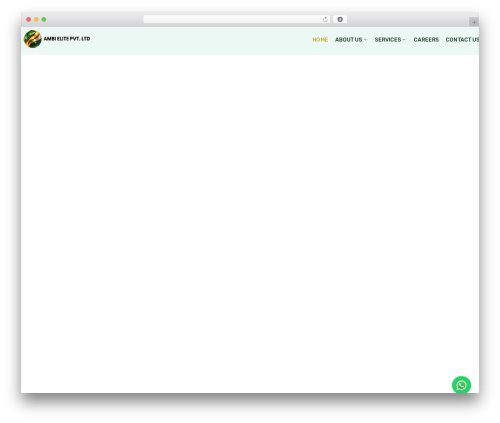Expand the SERVICES dropdown menu
This screenshot has width=500, height=423.
(x=390, y=40)
